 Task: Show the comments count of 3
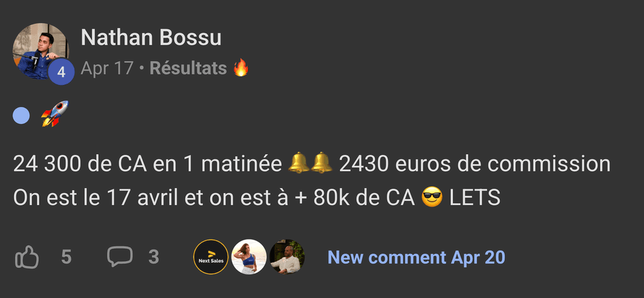click(153, 257)
